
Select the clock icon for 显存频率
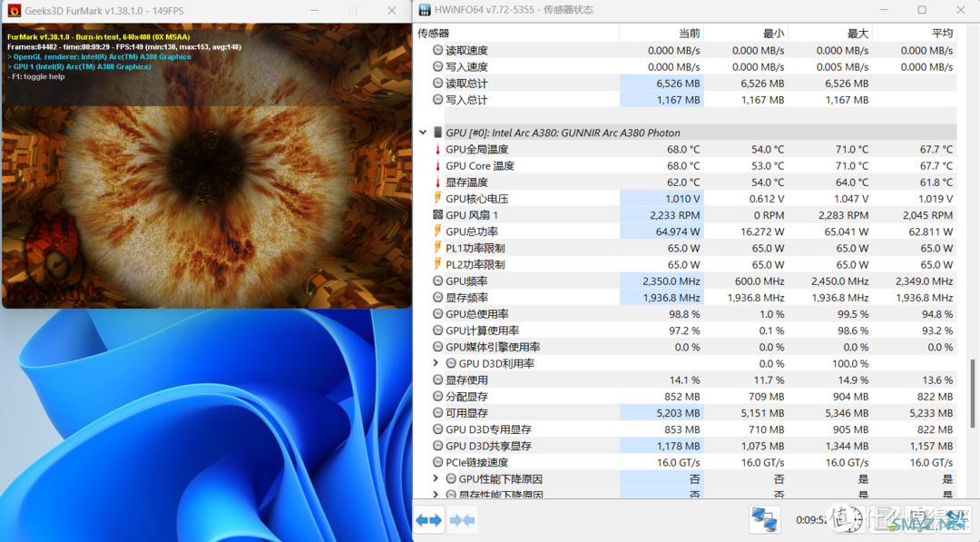(437, 298)
